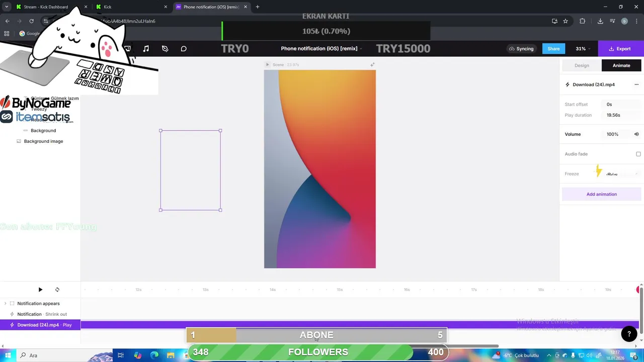Mute the volume with the speaker icon
644x362 pixels.
point(636,134)
